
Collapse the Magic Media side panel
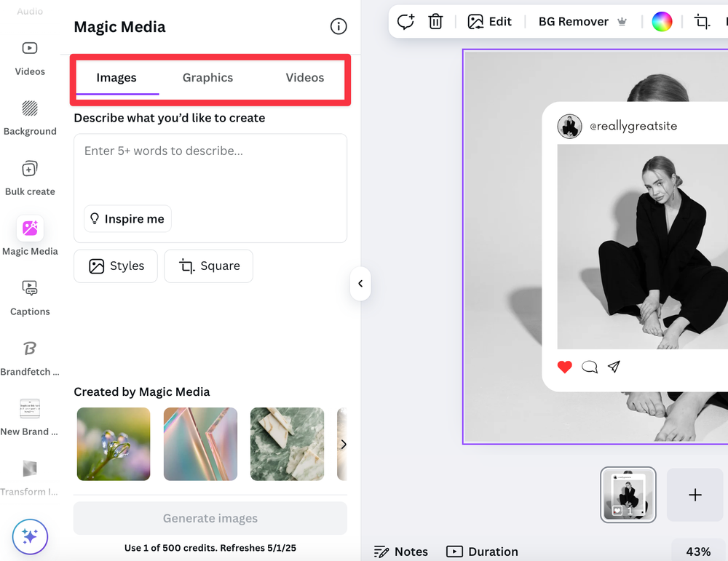pyautogui.click(x=360, y=284)
